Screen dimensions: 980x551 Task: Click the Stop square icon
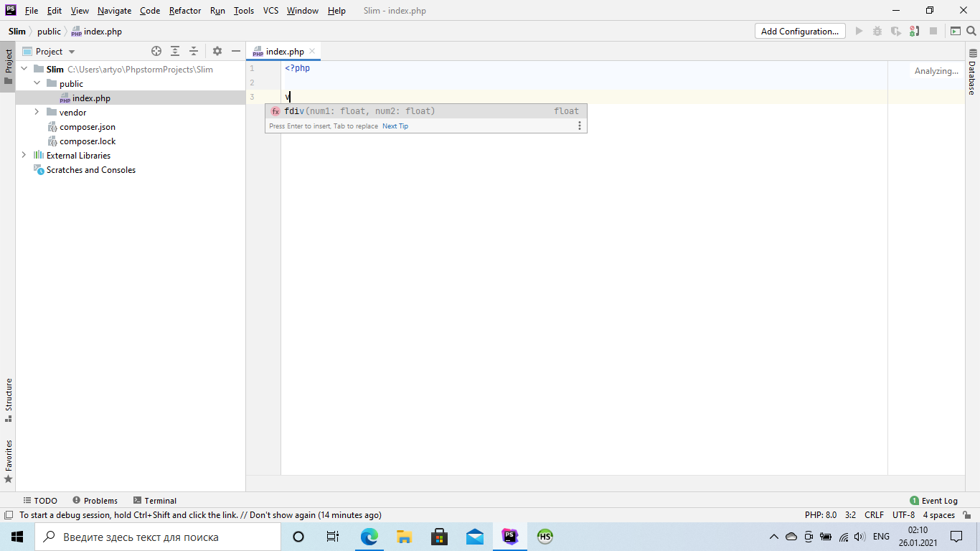click(933, 31)
